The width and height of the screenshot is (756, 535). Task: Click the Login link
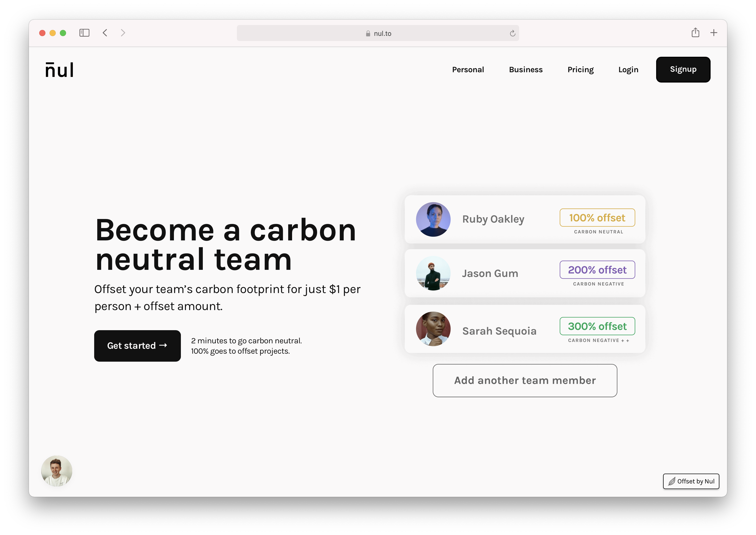click(628, 69)
